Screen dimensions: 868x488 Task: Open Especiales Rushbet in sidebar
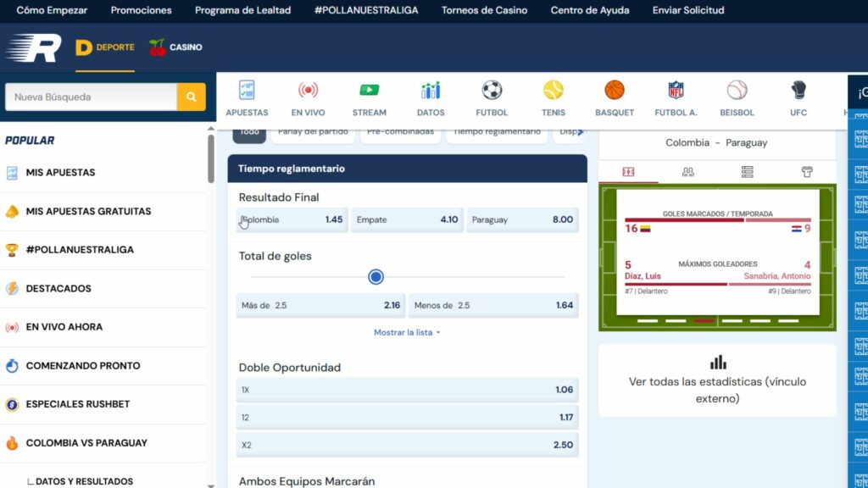point(103,404)
